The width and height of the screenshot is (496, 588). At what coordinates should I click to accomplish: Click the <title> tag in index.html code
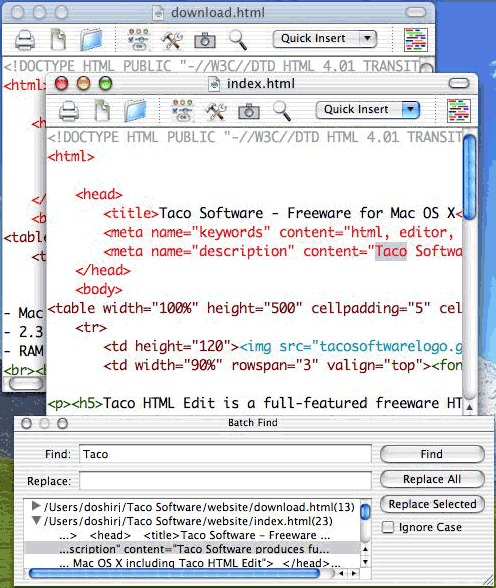point(131,213)
